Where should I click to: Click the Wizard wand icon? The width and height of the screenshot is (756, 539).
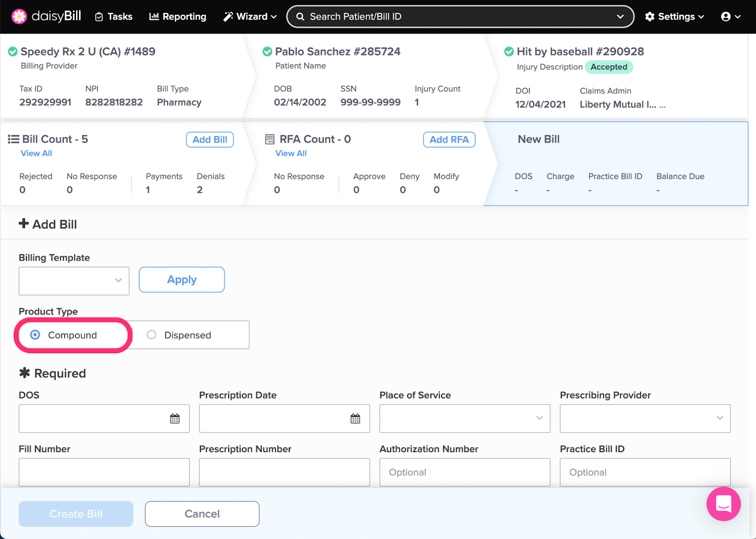[228, 17]
